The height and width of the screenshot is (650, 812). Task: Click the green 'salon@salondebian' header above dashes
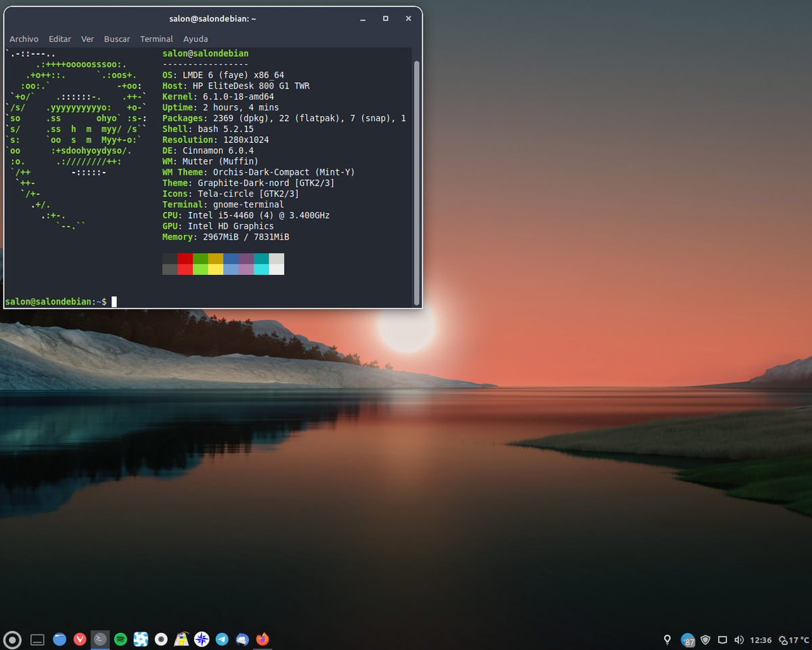206,53
